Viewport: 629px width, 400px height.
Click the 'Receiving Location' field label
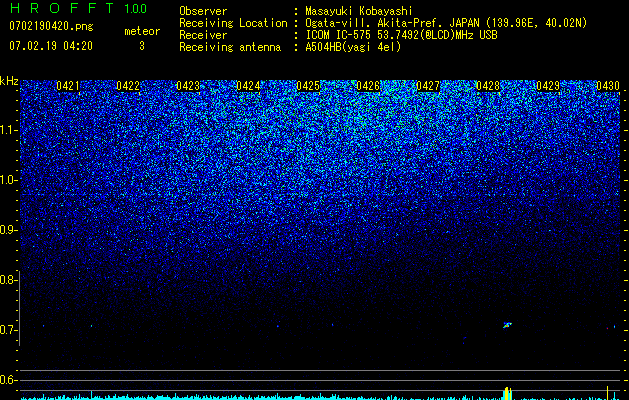[x=233, y=23]
